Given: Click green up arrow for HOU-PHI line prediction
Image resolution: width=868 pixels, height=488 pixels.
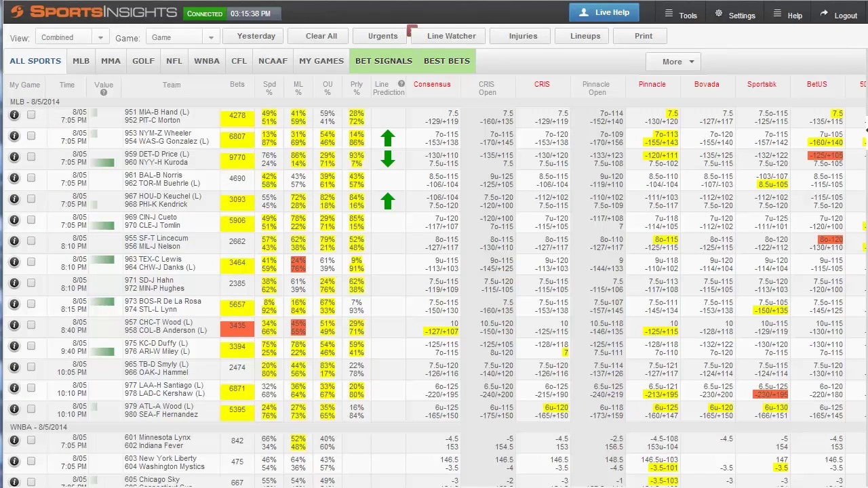Looking at the screenshot, I should [x=387, y=201].
